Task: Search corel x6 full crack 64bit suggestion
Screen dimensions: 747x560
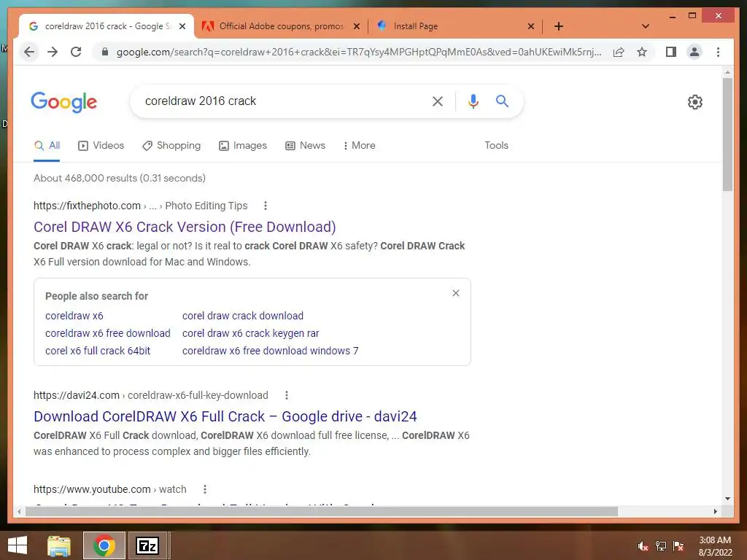Action: click(x=98, y=351)
